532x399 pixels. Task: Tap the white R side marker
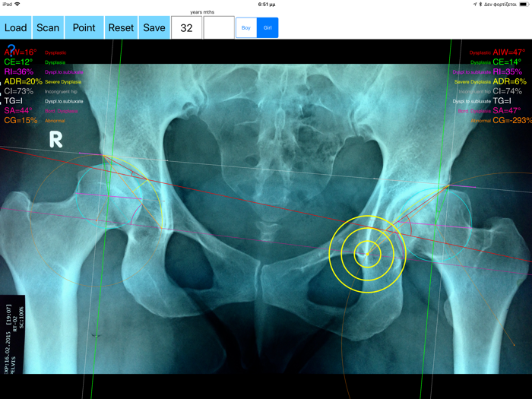click(56, 139)
